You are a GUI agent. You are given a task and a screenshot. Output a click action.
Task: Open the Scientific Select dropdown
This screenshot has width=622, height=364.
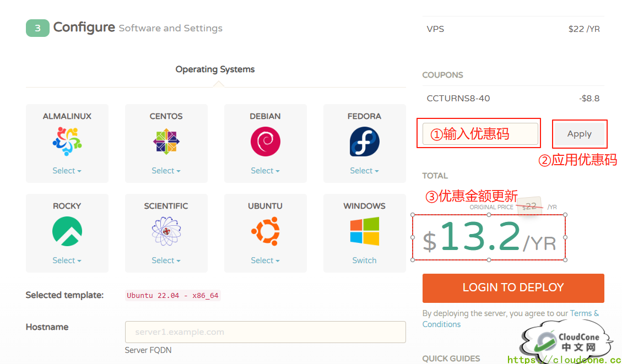tap(166, 260)
